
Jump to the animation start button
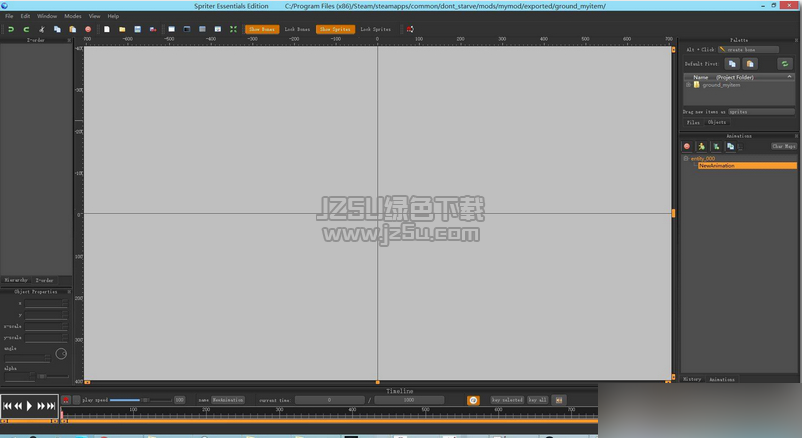(7, 406)
